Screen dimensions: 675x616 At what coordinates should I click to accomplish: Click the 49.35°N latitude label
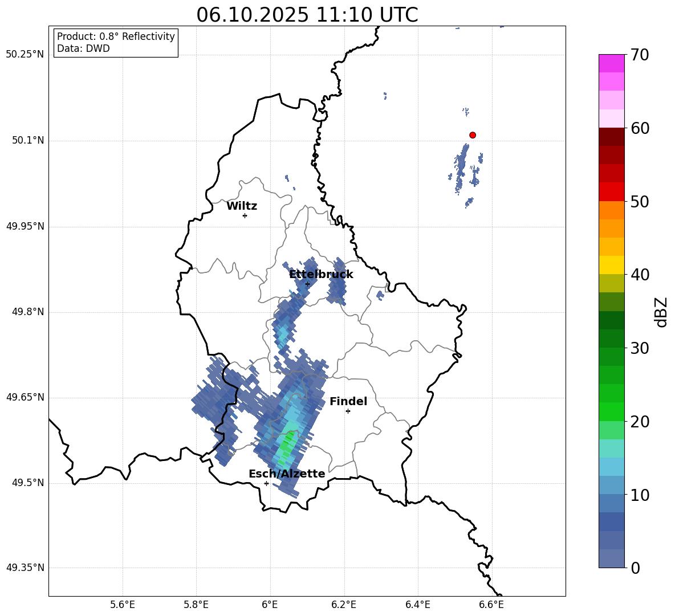(x=25, y=568)
